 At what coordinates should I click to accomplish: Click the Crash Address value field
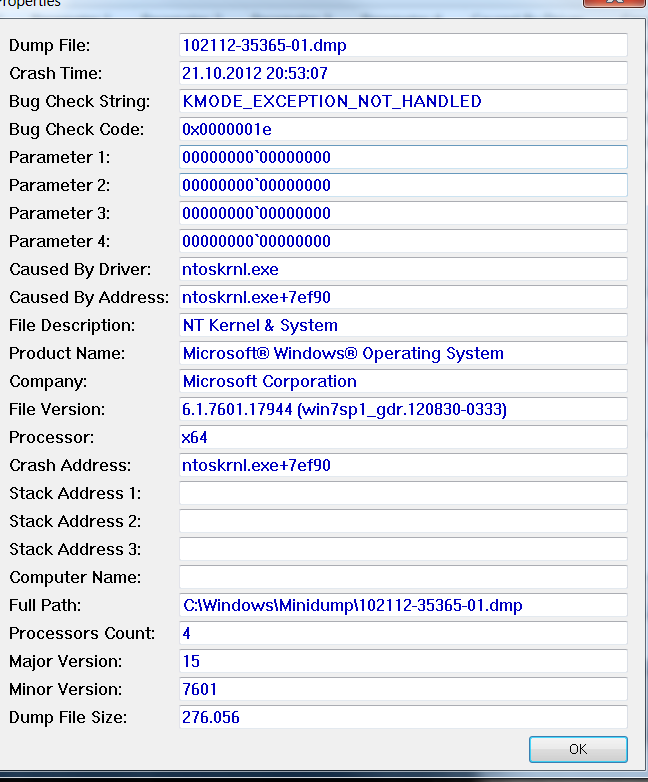click(403, 465)
